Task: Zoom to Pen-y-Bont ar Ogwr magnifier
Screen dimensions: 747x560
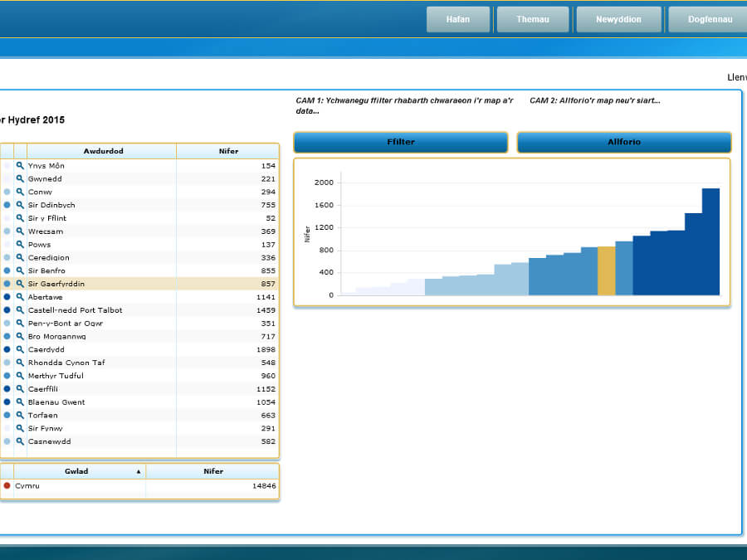Action: (x=20, y=324)
